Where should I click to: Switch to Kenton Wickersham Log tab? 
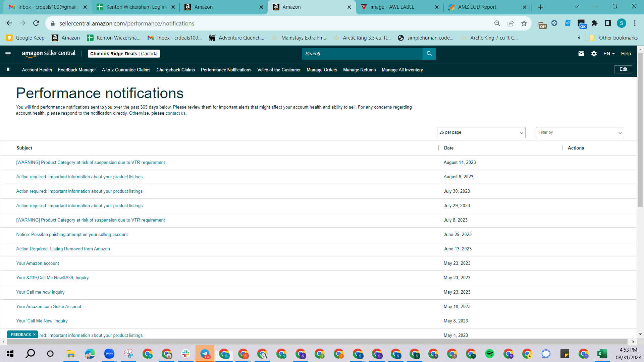point(136,7)
